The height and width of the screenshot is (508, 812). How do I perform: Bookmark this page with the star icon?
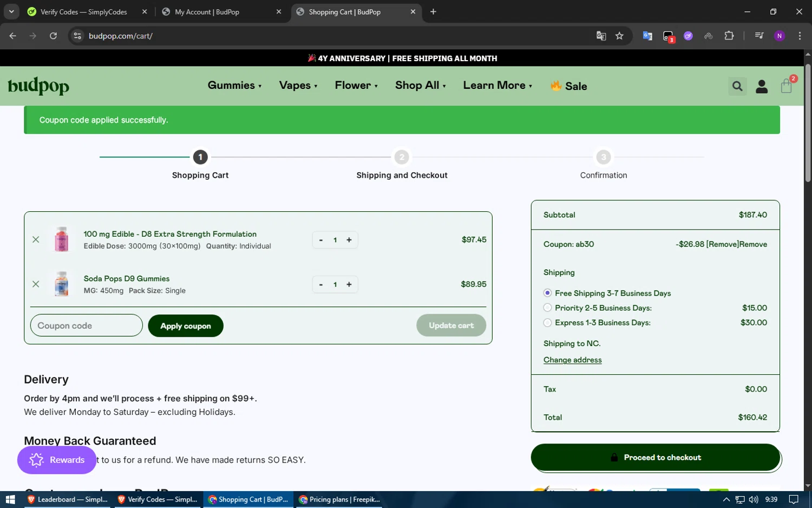(619, 36)
